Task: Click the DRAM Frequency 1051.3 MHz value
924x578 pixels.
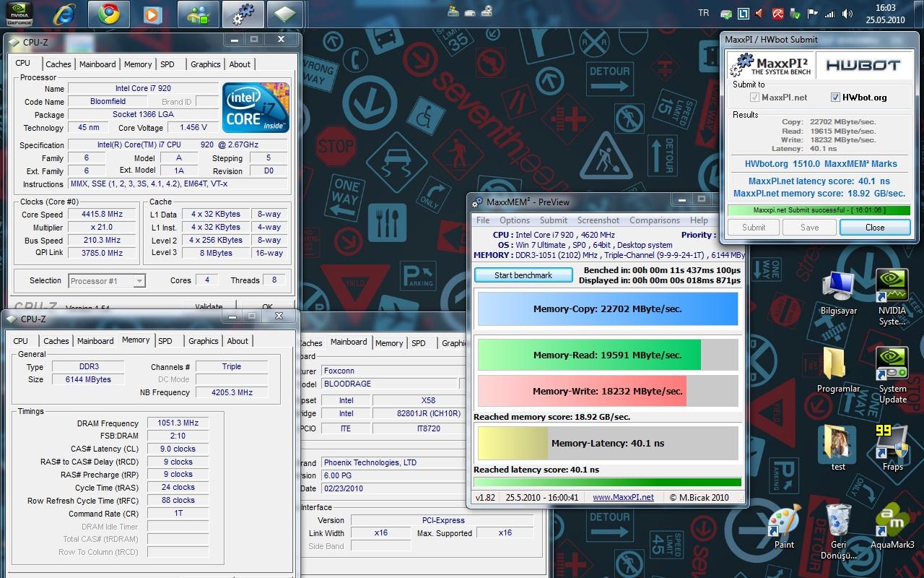Action: [x=178, y=423]
